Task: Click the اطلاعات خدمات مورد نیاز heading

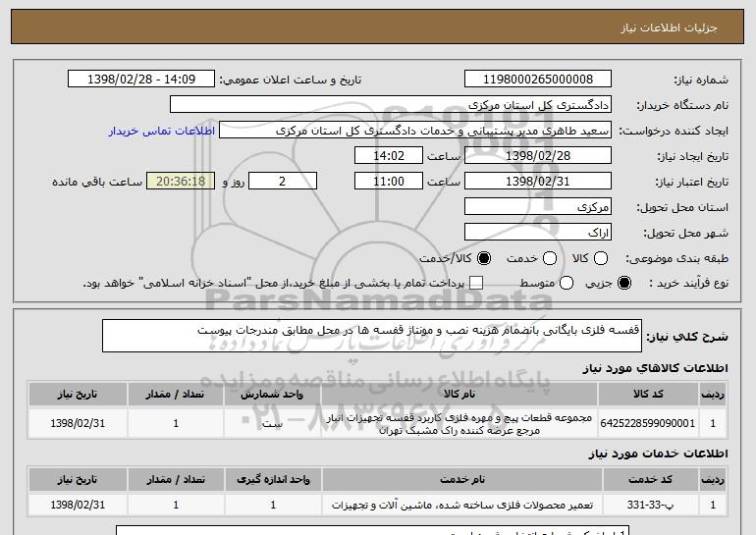Action: coord(658,454)
